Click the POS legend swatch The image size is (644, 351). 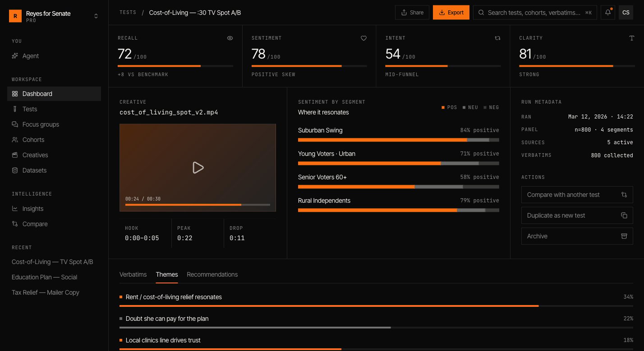pyautogui.click(x=443, y=108)
